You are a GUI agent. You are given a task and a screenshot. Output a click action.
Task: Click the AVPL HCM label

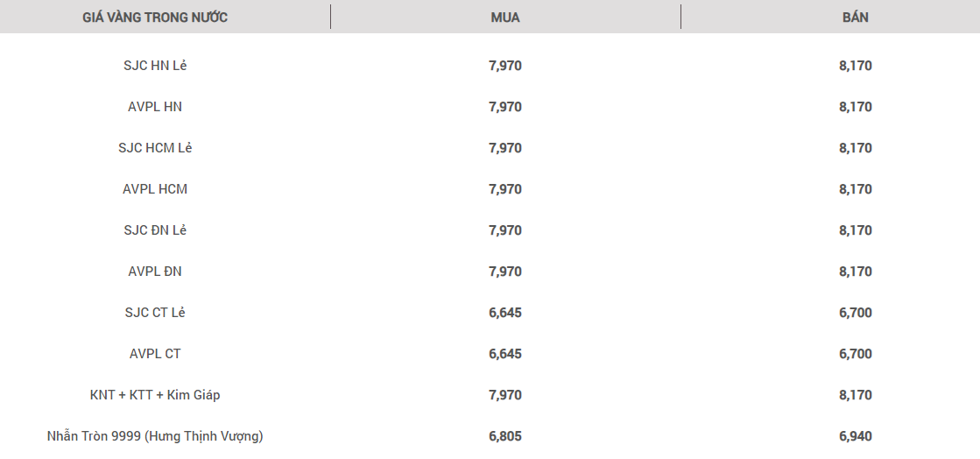[x=155, y=189]
